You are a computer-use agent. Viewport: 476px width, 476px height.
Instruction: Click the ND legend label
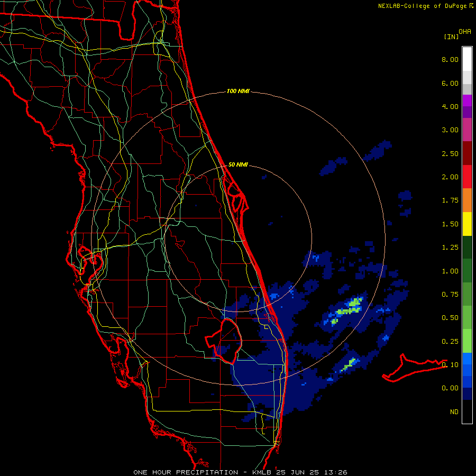click(x=454, y=412)
